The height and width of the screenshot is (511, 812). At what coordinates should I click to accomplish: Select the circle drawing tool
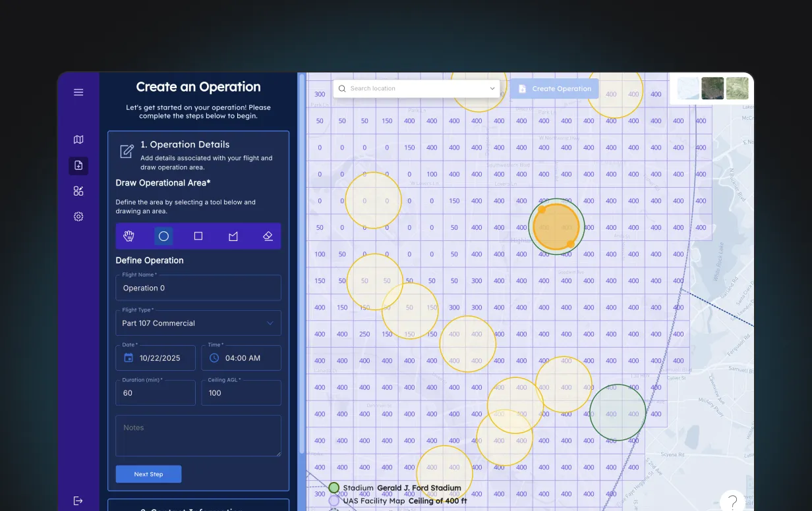pyautogui.click(x=163, y=236)
